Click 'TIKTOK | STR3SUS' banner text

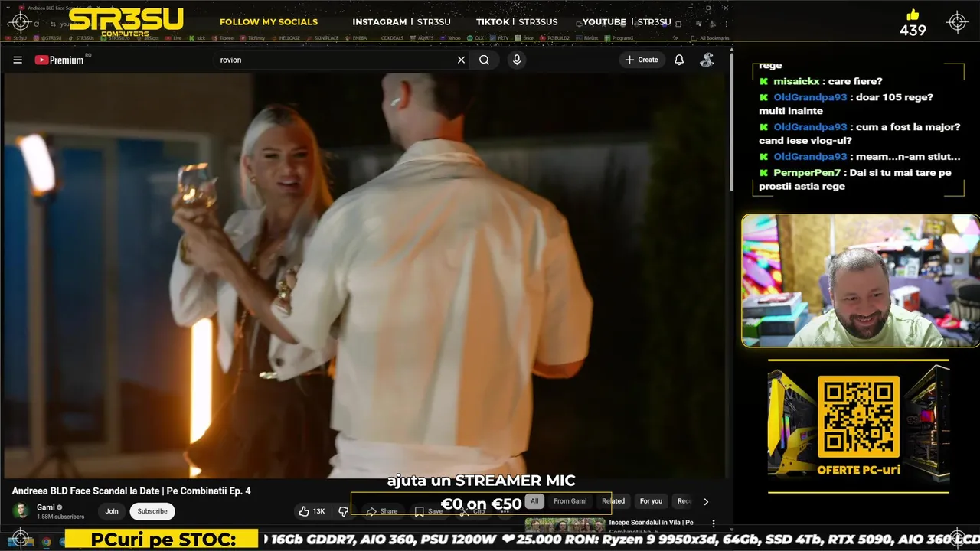(517, 22)
